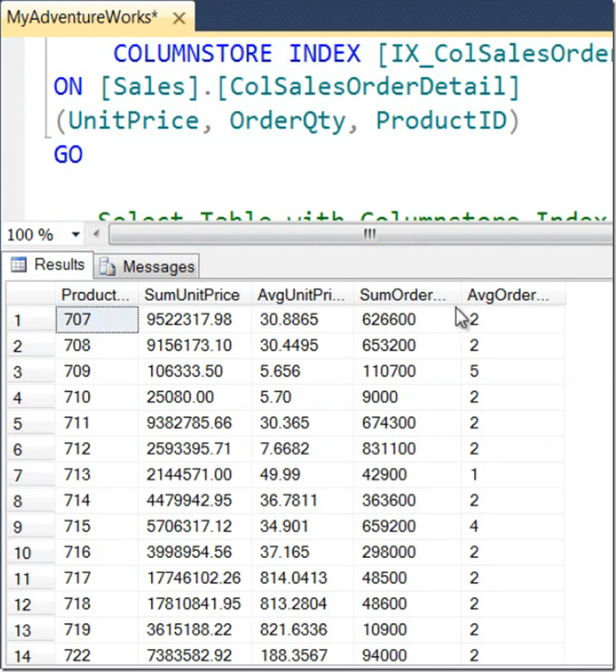Select cell 3998954.56
Image resolution: width=616 pixels, height=672 pixels.
point(195,552)
